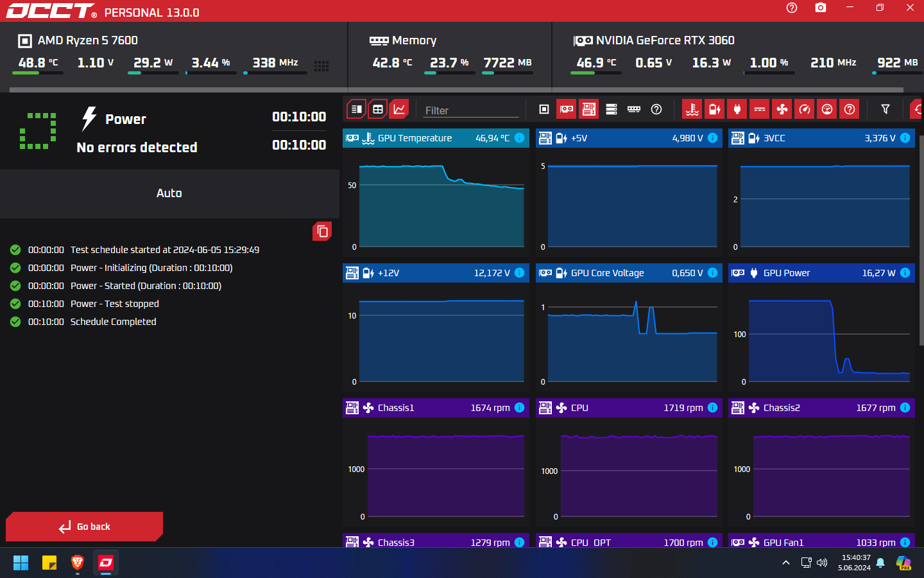Screen dimensions: 924x578
Task: Click the red reset icon at toolbar edge
Action: (916, 109)
